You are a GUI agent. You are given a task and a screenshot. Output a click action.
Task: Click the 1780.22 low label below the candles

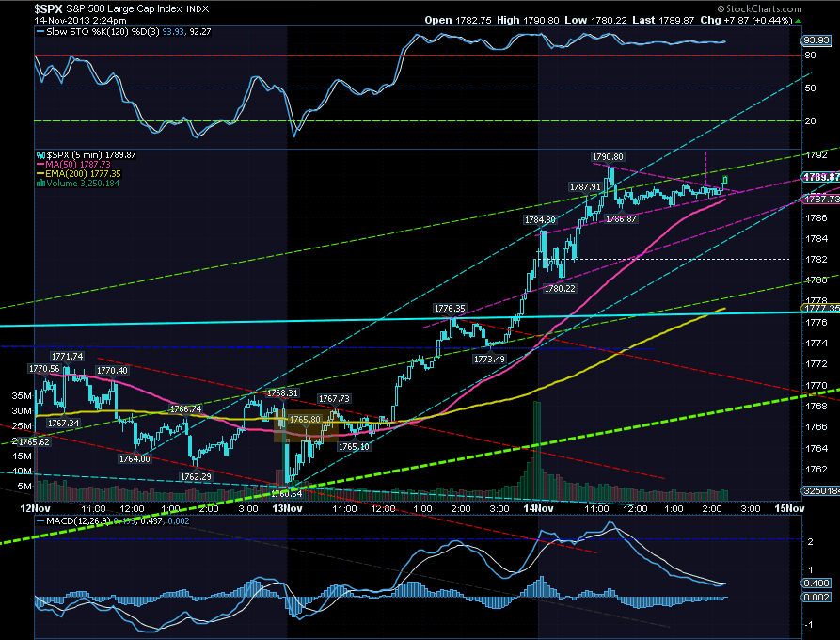point(560,288)
